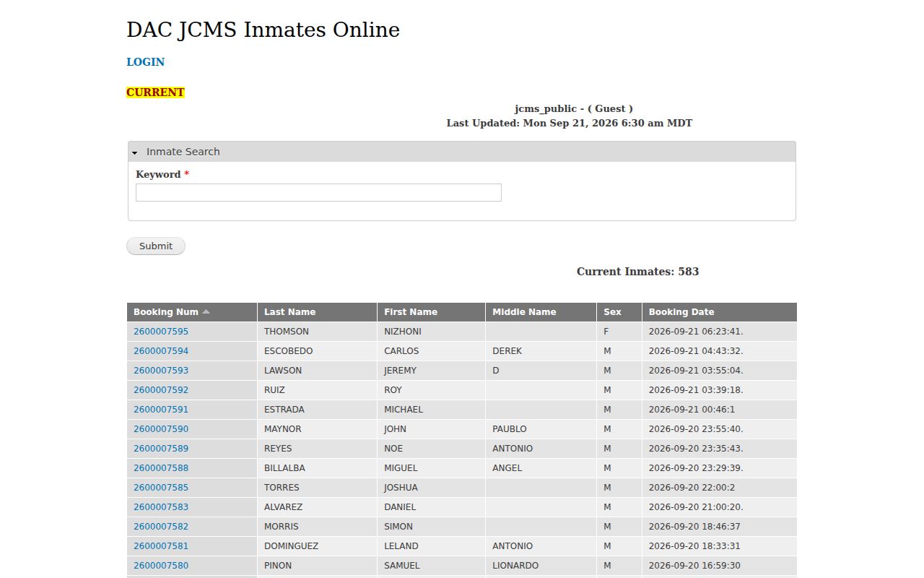Screen dimensions: 924x578
Task: Select first name NIZHONI cell
Action: pyautogui.click(x=431, y=332)
